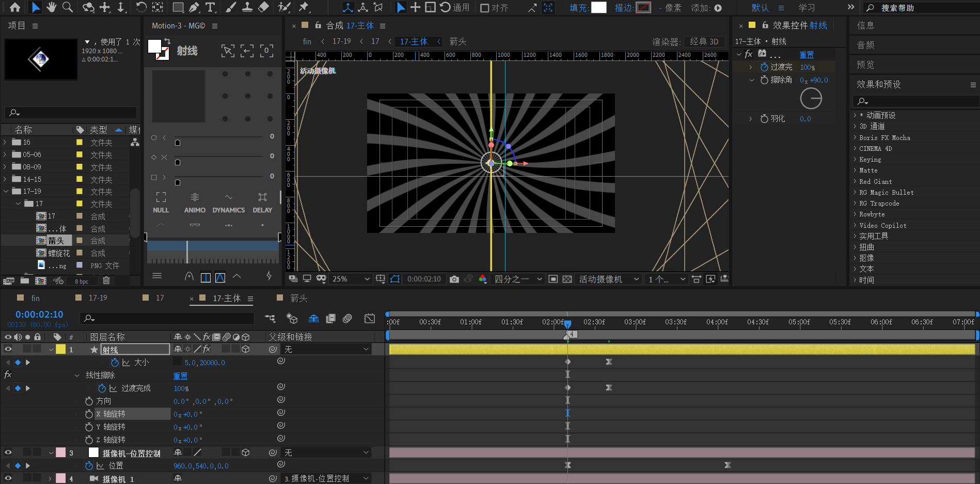Select the Orbit camera tool

coord(88,7)
